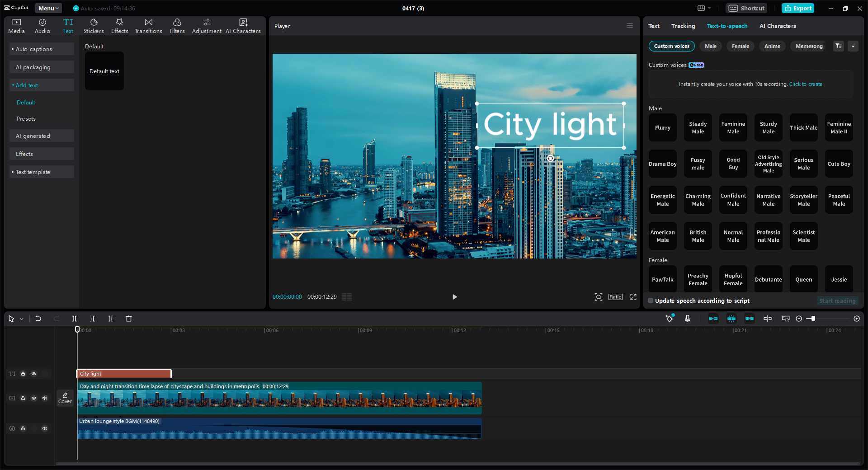This screenshot has height=470, width=868.
Task: Click the Split tool in timeline toolbar
Action: coord(75,319)
